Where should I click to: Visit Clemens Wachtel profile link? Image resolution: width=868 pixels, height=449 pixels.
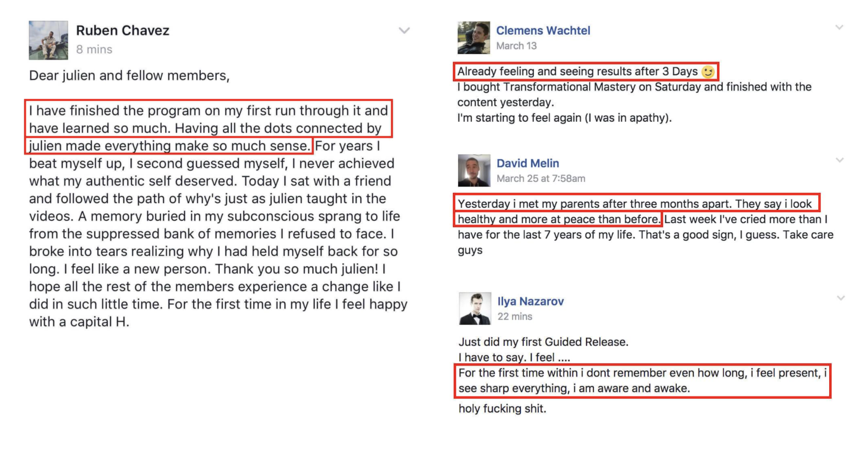(x=543, y=31)
